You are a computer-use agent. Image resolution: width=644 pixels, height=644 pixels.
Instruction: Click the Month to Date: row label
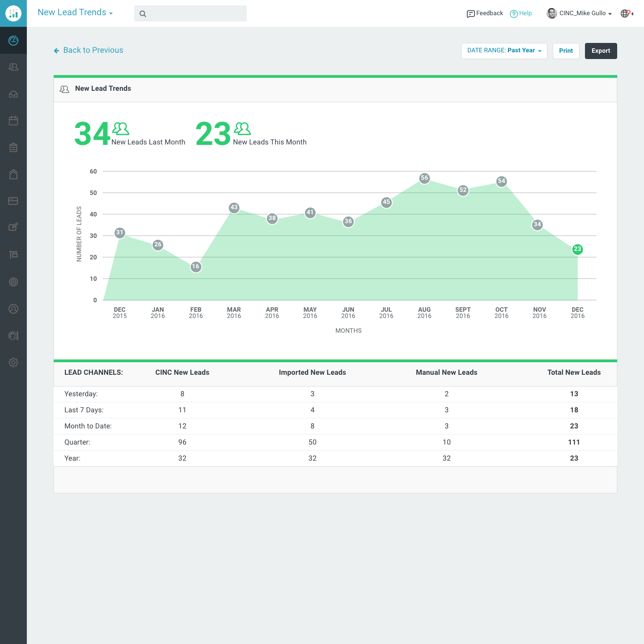coord(88,426)
